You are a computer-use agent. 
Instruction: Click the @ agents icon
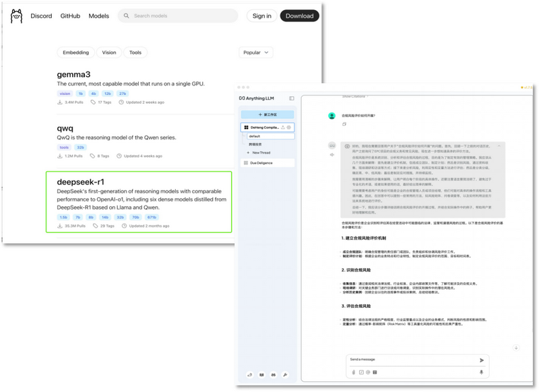click(x=368, y=372)
